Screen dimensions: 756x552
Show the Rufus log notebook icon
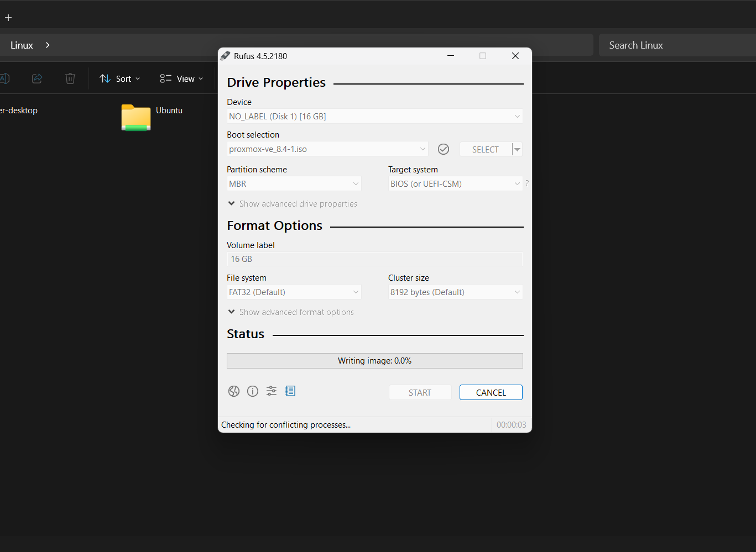(290, 391)
